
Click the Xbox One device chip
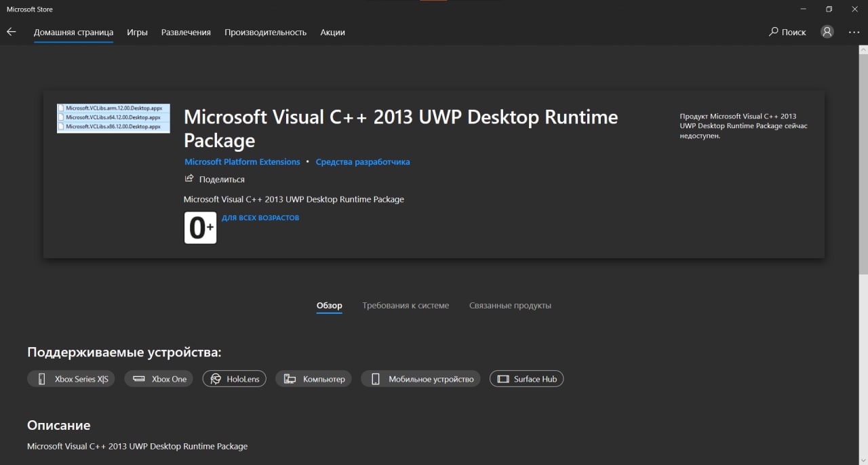click(x=159, y=379)
